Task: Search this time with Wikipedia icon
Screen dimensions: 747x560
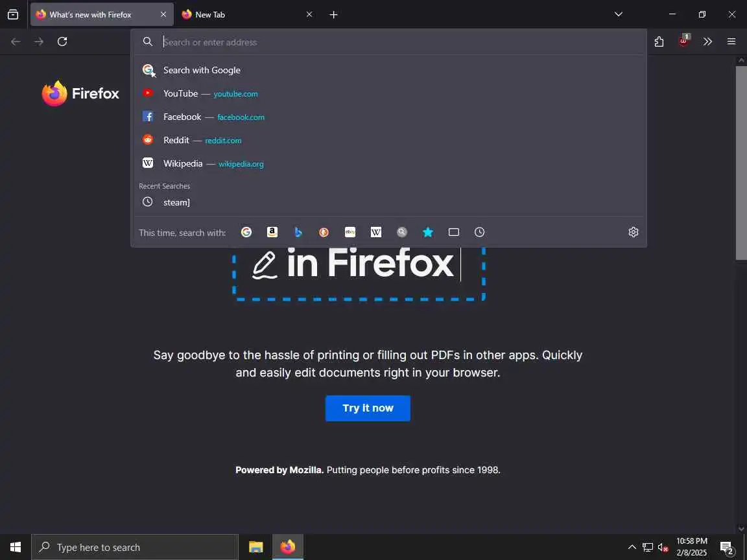Action: [376, 232]
